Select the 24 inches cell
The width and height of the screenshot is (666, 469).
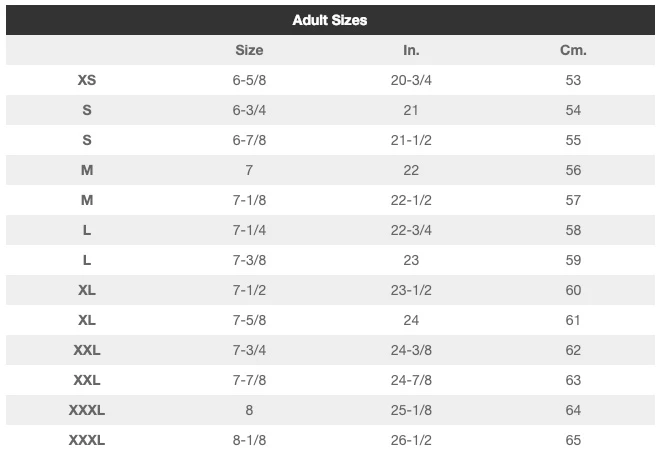pos(411,320)
